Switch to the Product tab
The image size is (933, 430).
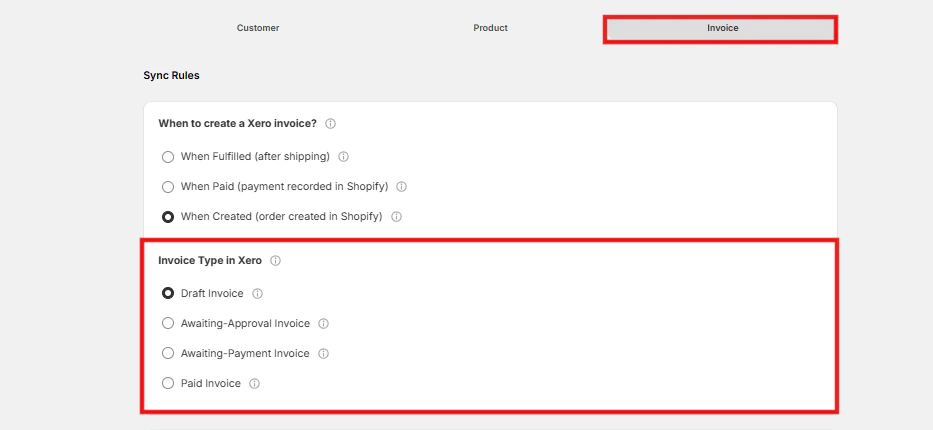coord(490,28)
